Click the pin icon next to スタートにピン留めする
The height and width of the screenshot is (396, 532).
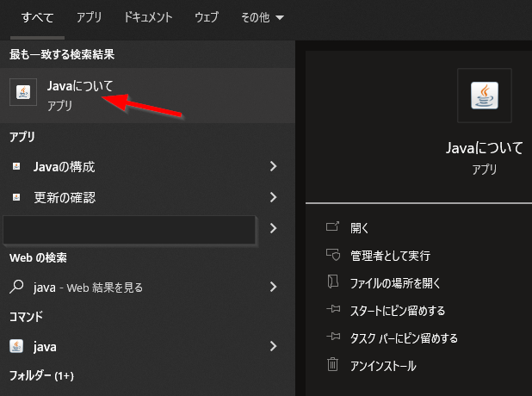tap(333, 309)
